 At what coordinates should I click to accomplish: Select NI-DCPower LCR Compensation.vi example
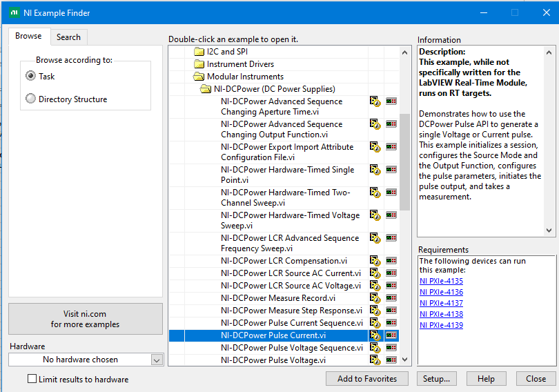tap(284, 261)
